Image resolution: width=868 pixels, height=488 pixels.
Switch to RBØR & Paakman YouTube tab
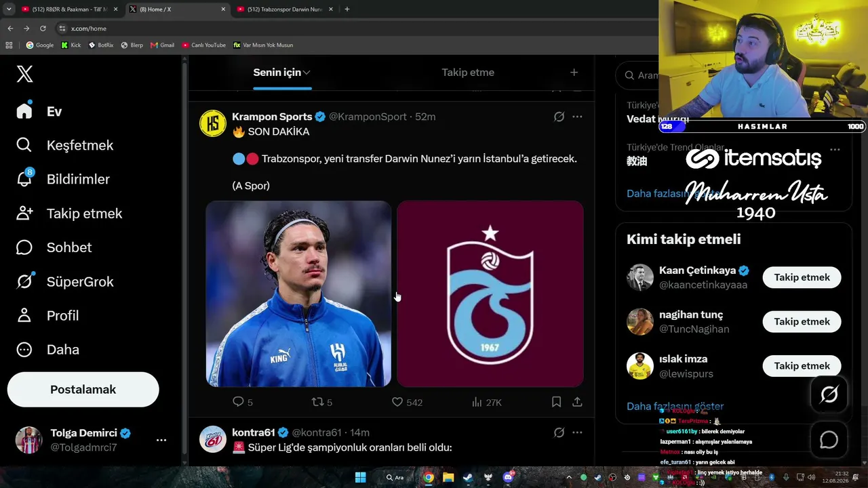point(69,9)
